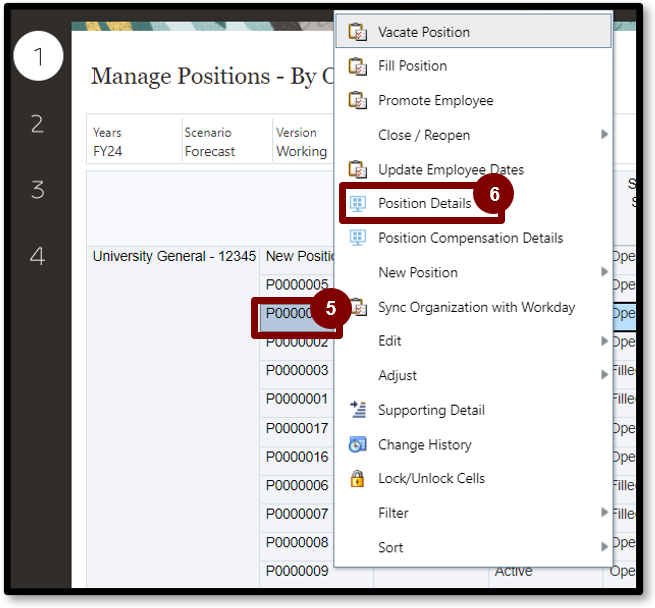Click the Lock/Unlock Cells padlock icon
Screen dimensions: 655x608
357,479
